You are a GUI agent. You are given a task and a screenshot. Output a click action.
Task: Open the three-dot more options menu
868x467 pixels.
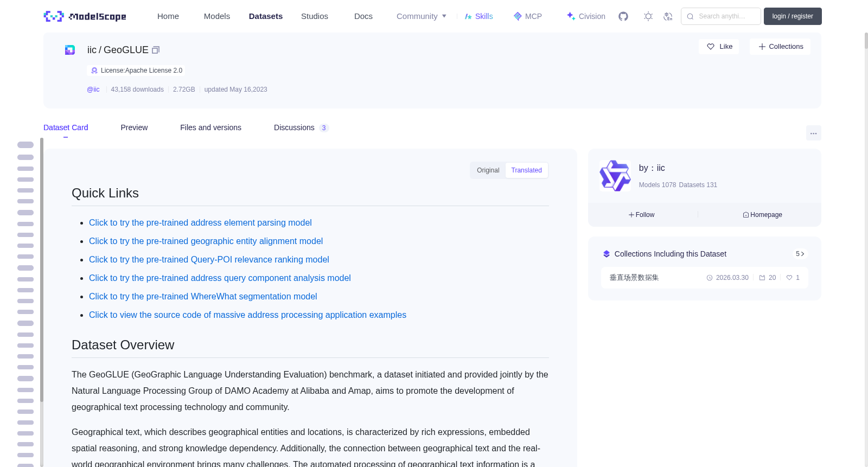pos(813,133)
